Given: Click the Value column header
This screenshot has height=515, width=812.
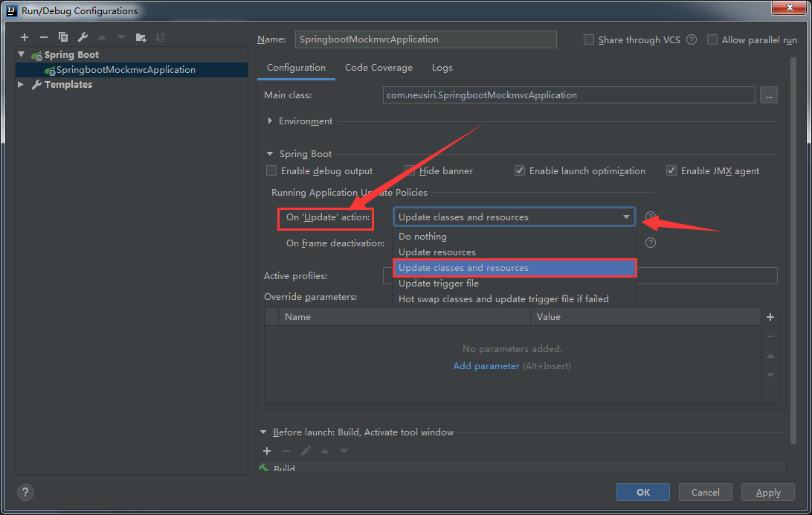Looking at the screenshot, I should click(x=645, y=316).
